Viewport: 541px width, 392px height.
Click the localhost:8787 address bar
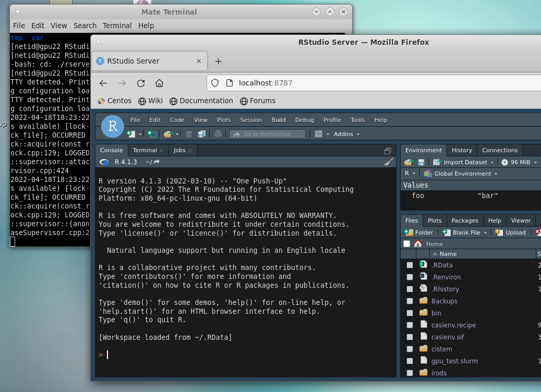point(374,83)
